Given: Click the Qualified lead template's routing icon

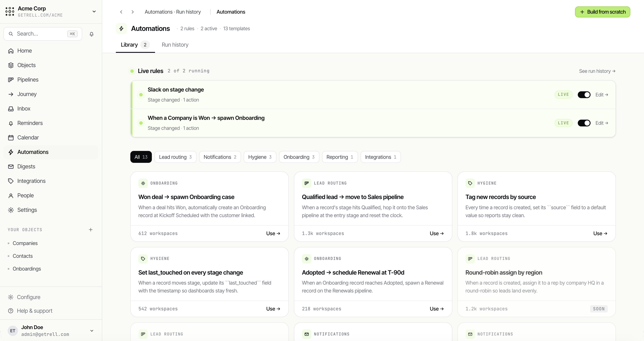Looking at the screenshot, I should (x=306, y=183).
